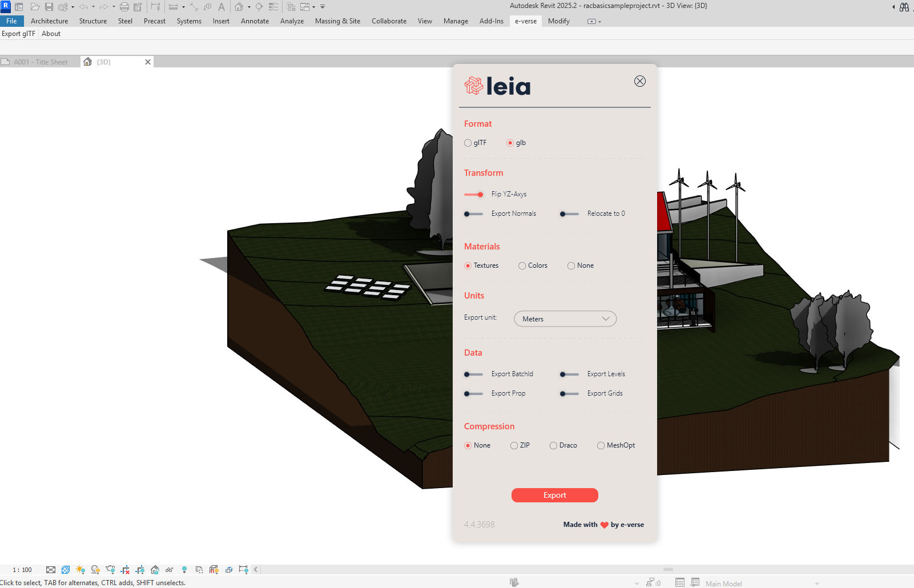Viewport: 914px width, 588px height.
Task: Click the Open folder icon in quick access toolbar
Action: click(x=35, y=7)
